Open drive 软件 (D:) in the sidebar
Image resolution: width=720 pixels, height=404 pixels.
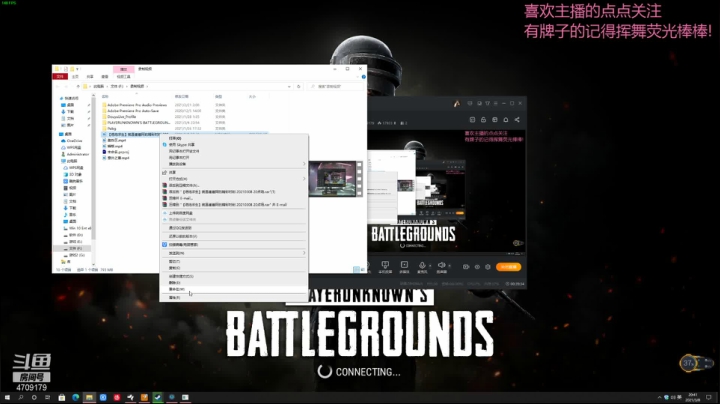click(75, 235)
